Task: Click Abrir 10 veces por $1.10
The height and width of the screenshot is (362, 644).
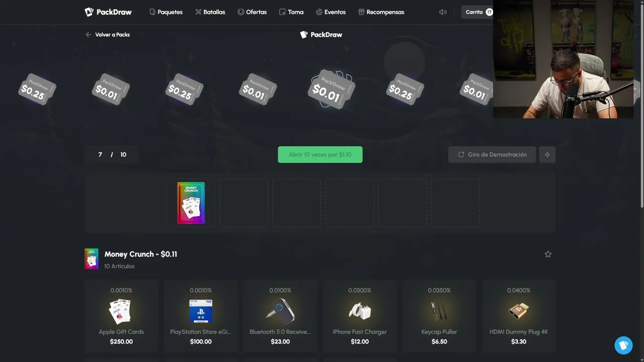Action: [x=320, y=154]
